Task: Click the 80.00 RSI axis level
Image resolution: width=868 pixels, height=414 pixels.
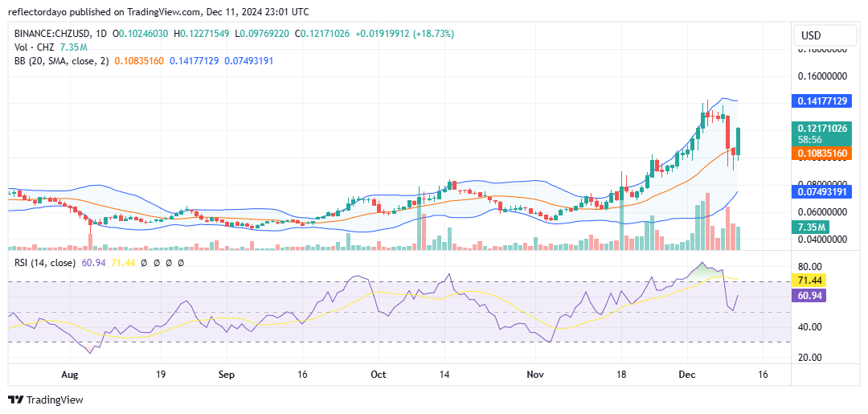Action: point(810,266)
